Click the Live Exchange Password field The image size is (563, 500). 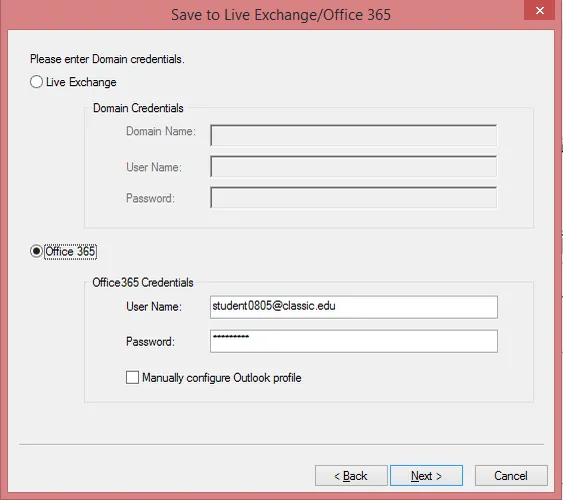click(x=354, y=197)
